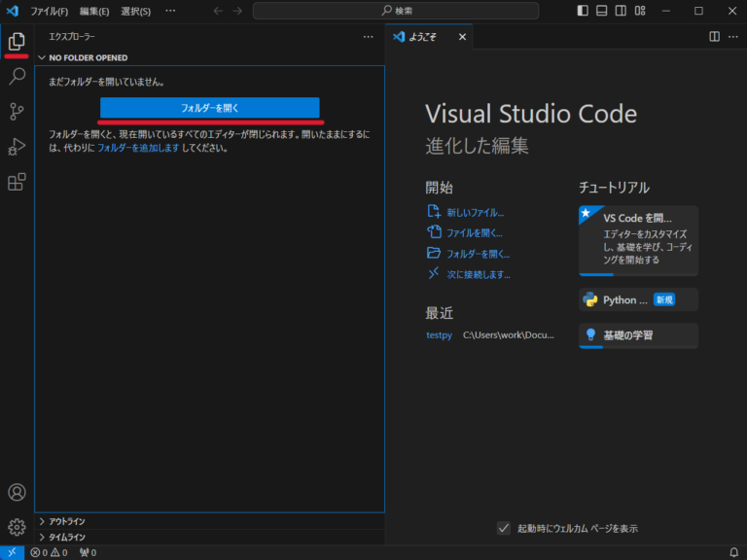747x560 pixels.
Task: Go back with the left arrow
Action: click(218, 11)
